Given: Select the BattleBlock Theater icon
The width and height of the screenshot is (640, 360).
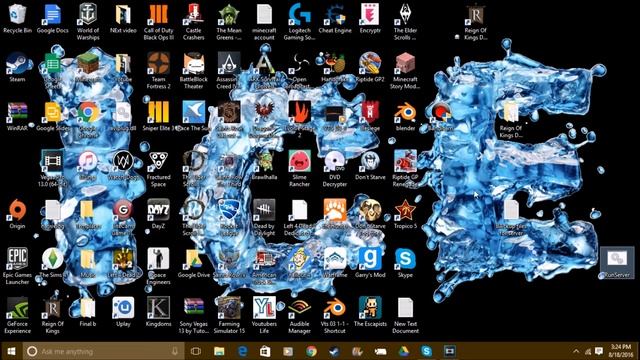Looking at the screenshot, I should 193,71.
